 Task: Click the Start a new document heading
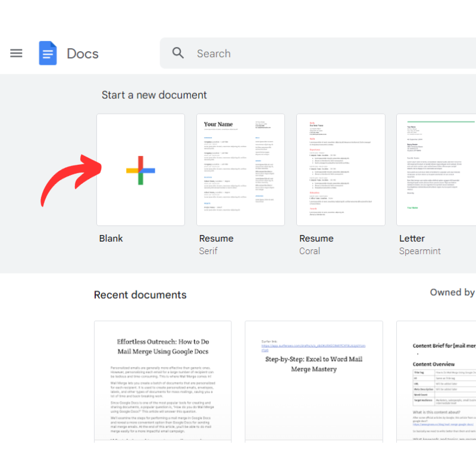coord(154,95)
